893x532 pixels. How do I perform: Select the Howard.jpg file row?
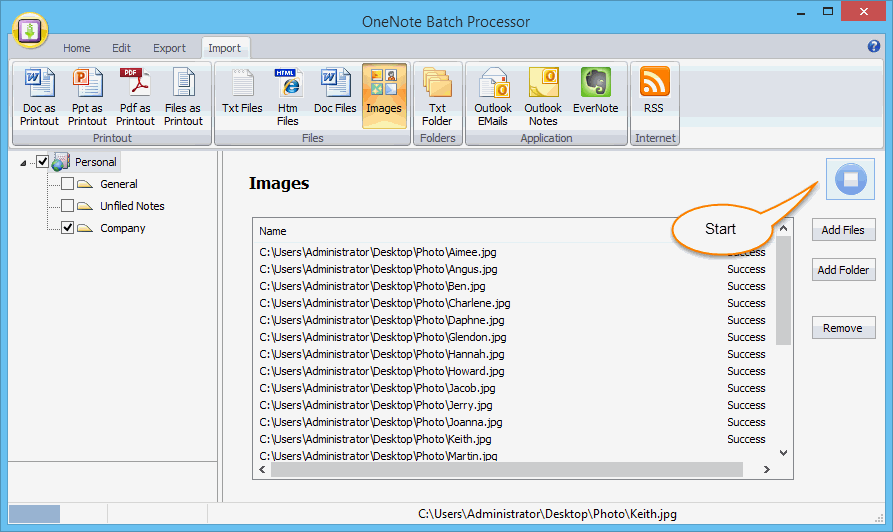point(515,371)
